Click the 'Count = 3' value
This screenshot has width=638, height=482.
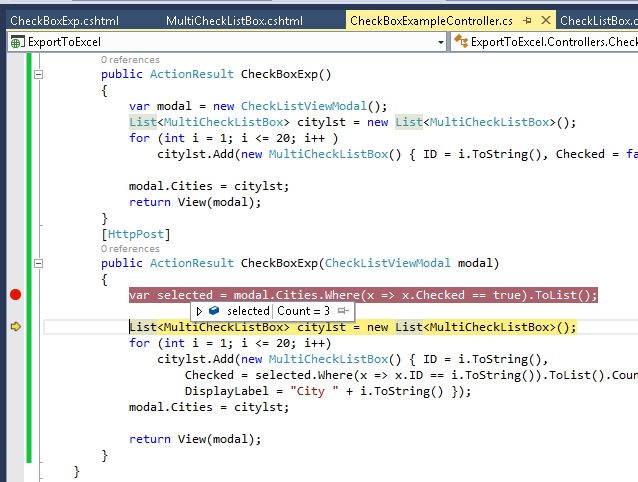(x=304, y=311)
